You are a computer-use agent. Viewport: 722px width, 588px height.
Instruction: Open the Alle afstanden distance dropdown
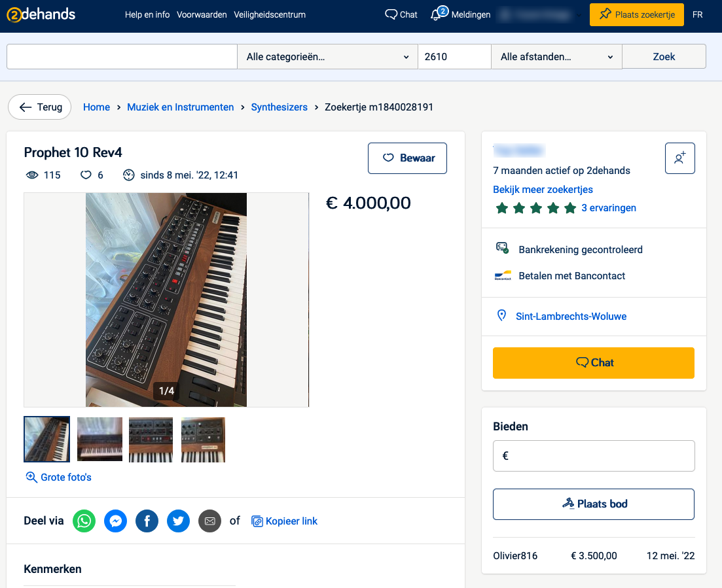[556, 57]
